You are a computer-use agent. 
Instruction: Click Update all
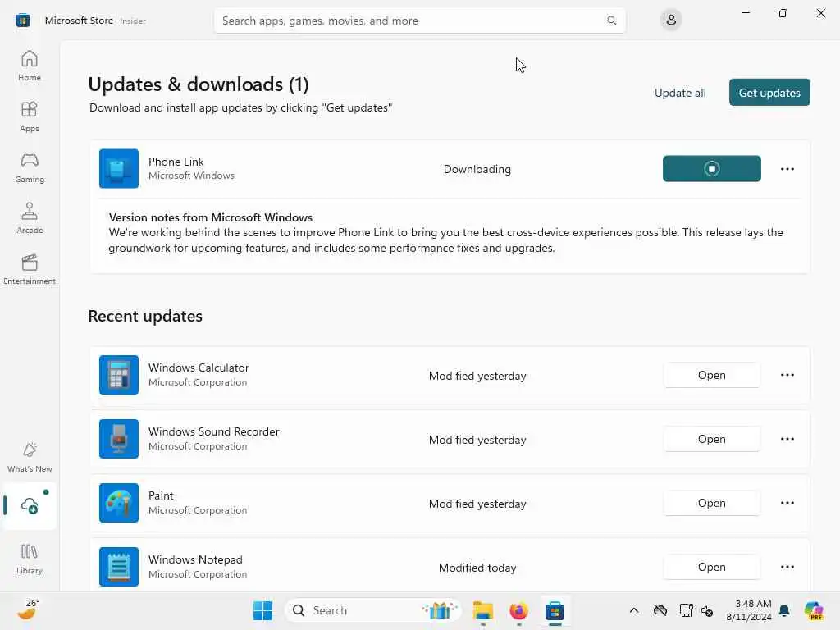[680, 93]
